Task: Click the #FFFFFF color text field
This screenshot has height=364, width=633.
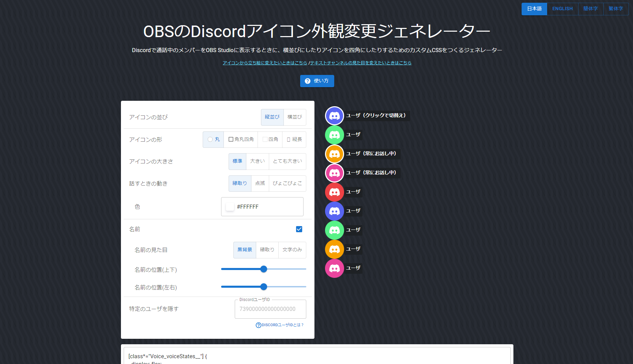Action: click(262, 207)
